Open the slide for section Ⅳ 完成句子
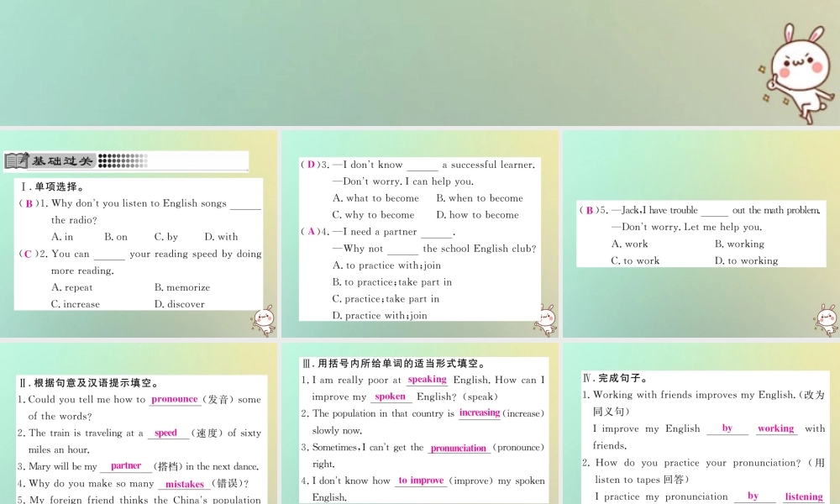The width and height of the screenshot is (840, 504). tap(701, 423)
